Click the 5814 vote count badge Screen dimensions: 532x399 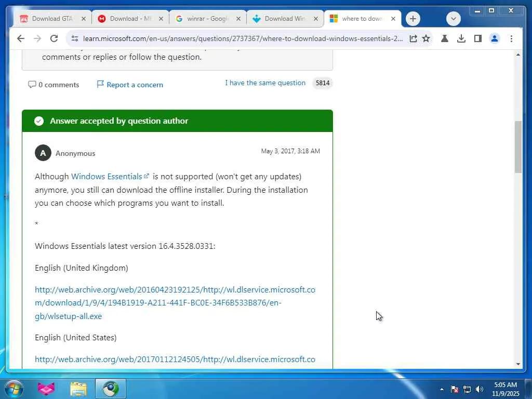(x=322, y=83)
